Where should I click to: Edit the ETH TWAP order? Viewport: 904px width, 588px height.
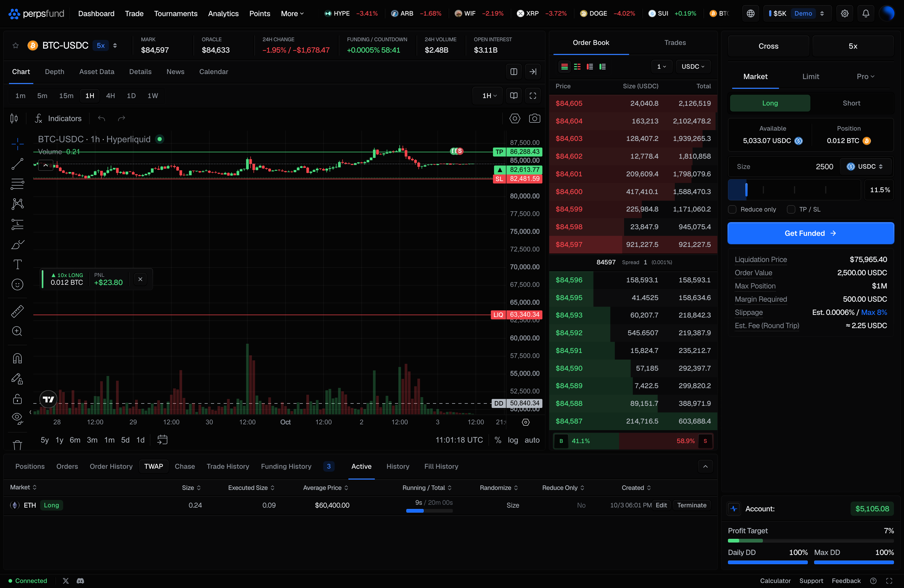(x=661, y=505)
